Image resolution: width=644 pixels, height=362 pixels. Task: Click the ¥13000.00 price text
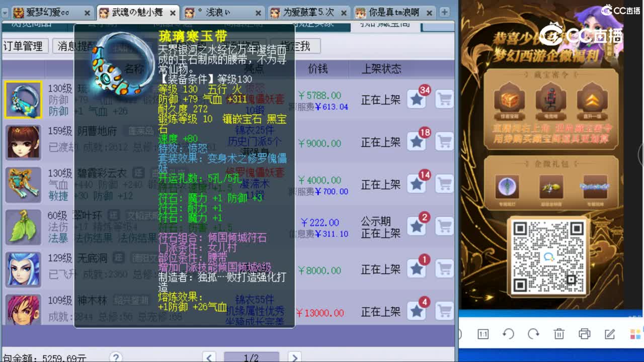pos(320,313)
